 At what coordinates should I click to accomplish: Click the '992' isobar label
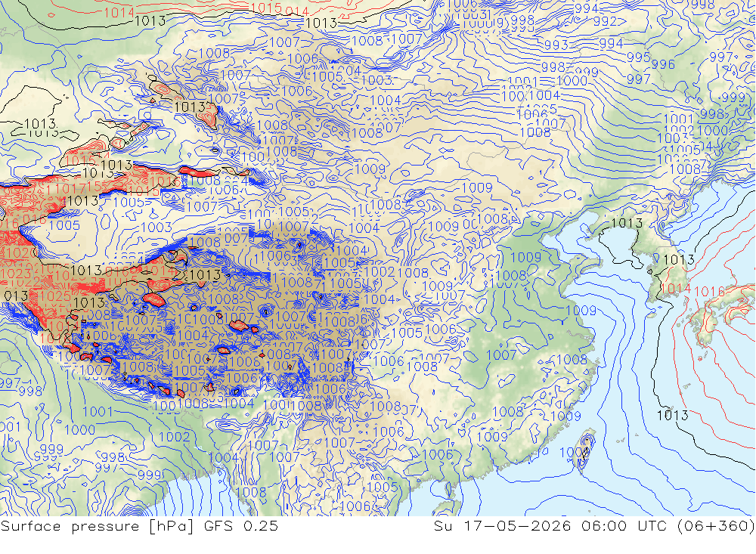[606, 21]
